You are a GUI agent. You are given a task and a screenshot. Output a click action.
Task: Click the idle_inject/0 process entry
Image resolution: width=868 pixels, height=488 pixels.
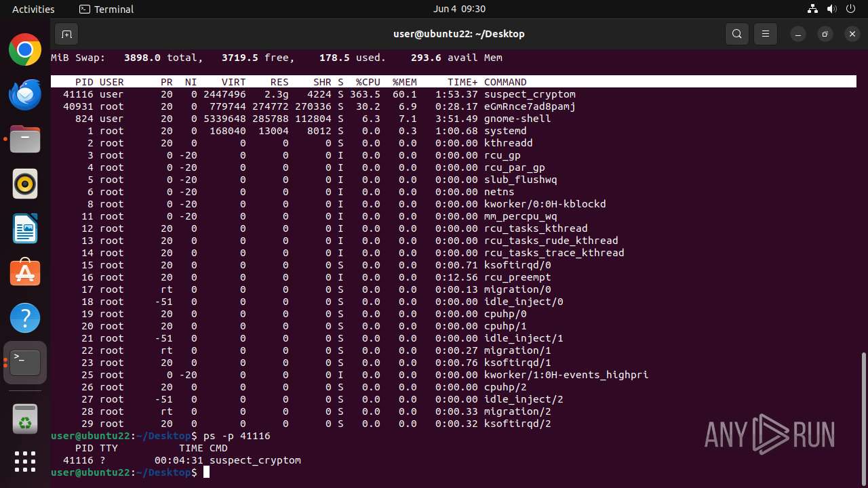point(524,302)
